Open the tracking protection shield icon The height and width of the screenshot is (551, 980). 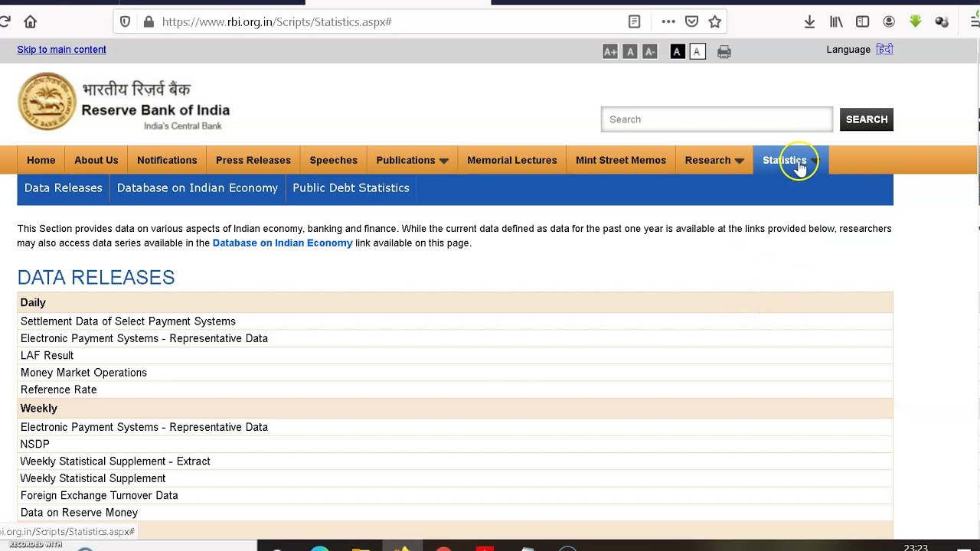tap(125, 21)
